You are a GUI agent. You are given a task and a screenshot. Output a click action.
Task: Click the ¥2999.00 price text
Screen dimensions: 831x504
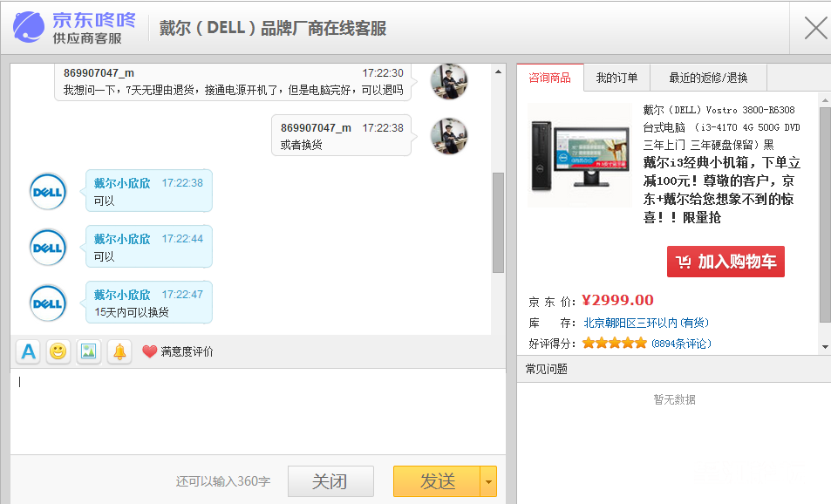click(x=618, y=301)
